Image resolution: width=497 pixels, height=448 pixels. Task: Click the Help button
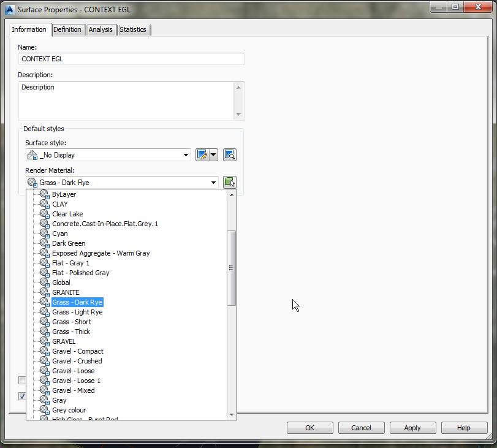coord(464,428)
